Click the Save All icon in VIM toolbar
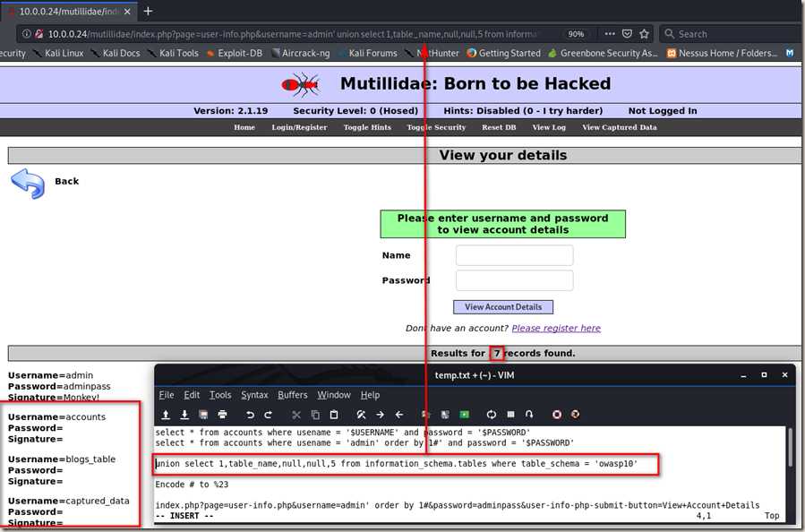This screenshot has height=532, width=805. (203, 415)
